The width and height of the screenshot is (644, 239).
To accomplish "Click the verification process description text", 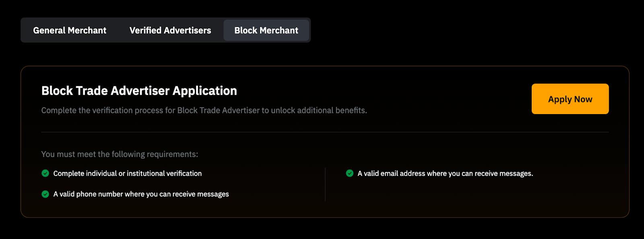I will point(204,110).
